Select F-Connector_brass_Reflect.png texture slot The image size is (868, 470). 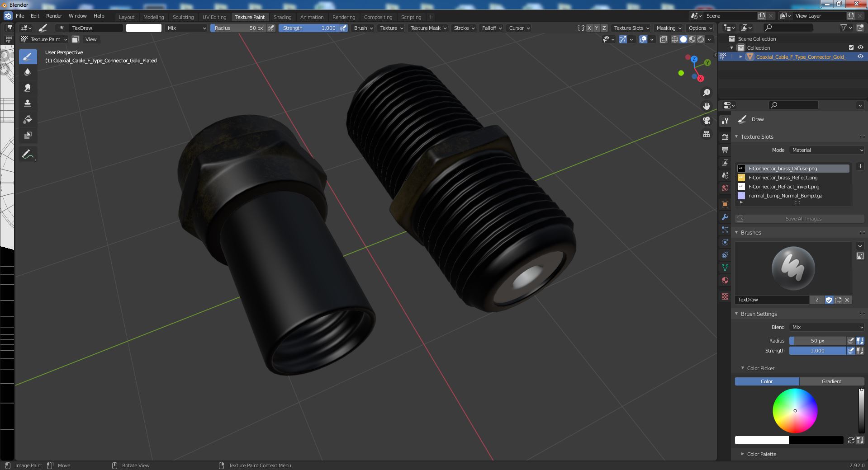point(792,178)
